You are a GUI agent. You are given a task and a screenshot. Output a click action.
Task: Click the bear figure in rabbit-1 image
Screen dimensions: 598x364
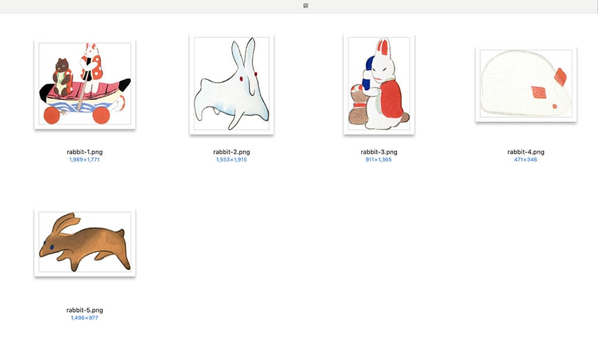(x=61, y=72)
